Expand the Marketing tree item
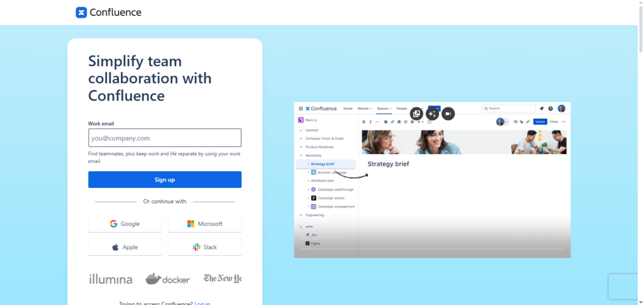The height and width of the screenshot is (305, 644). point(301,155)
